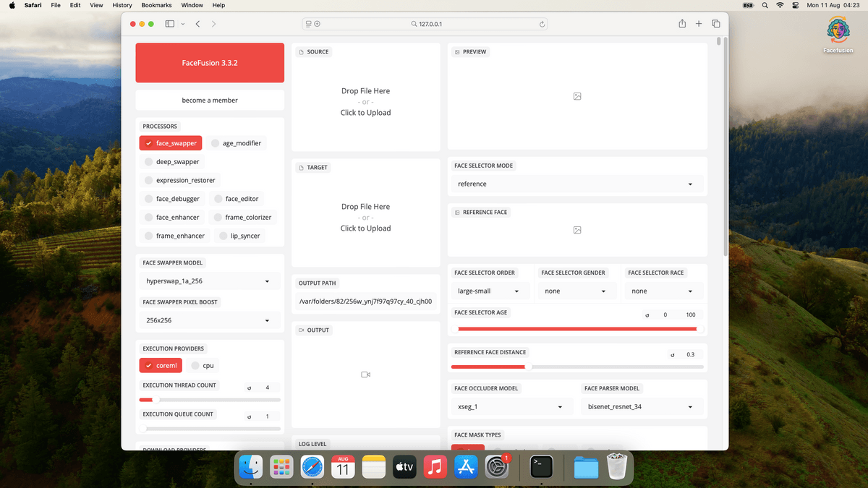Click the face selector age slider
The width and height of the screenshot is (868, 488).
coord(577,329)
